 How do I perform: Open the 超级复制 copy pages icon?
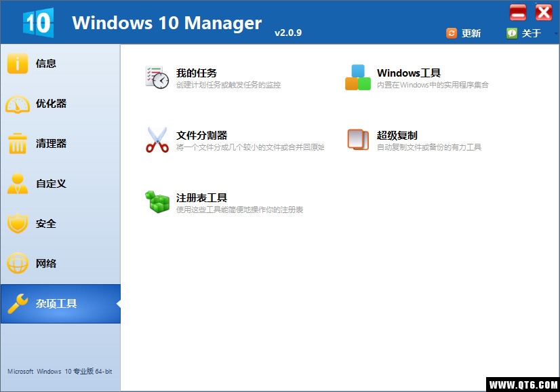[358, 140]
